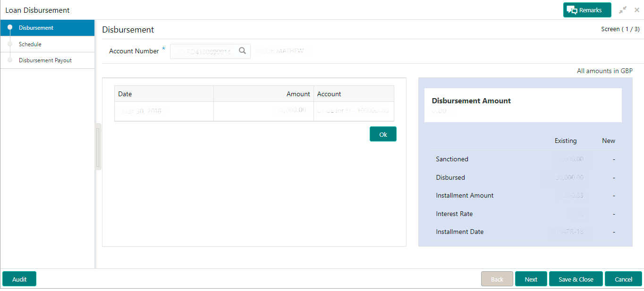Click the Ok button under the table
Viewport: 644px width, 291px height.
[383, 134]
